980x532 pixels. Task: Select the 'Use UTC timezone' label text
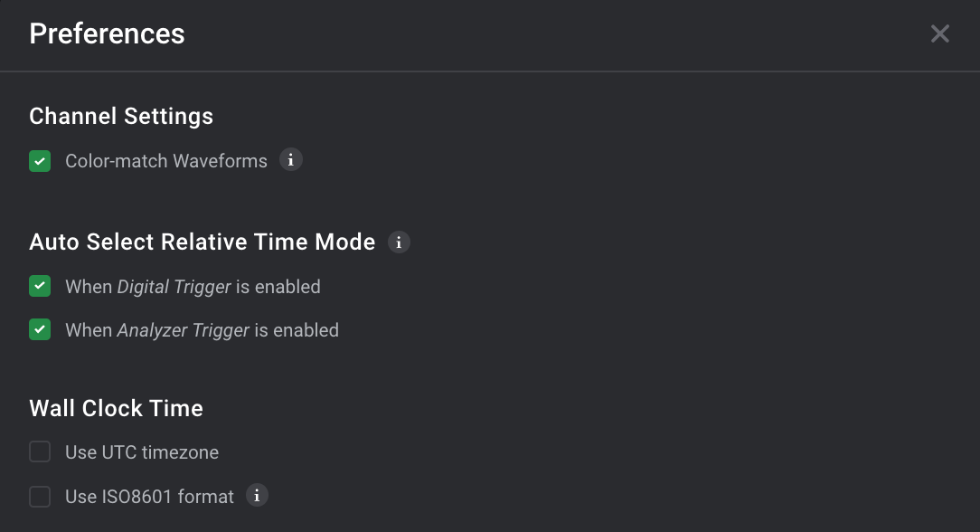141,451
